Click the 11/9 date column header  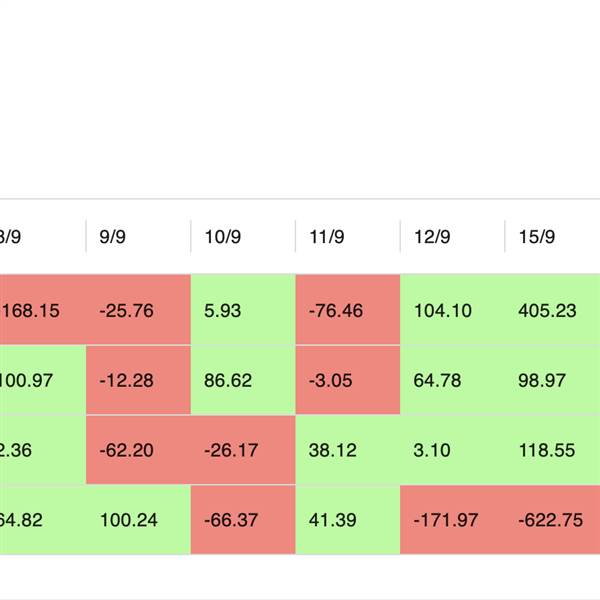(x=327, y=237)
